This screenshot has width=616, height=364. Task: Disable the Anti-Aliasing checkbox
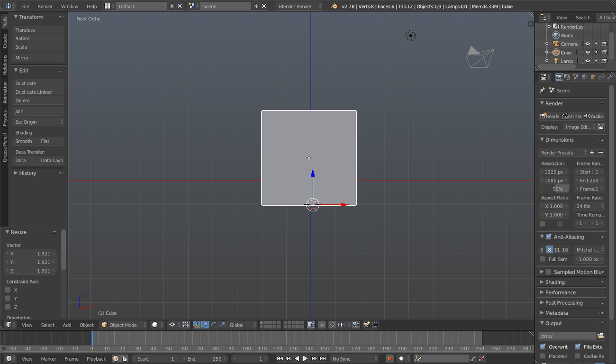coord(549,237)
